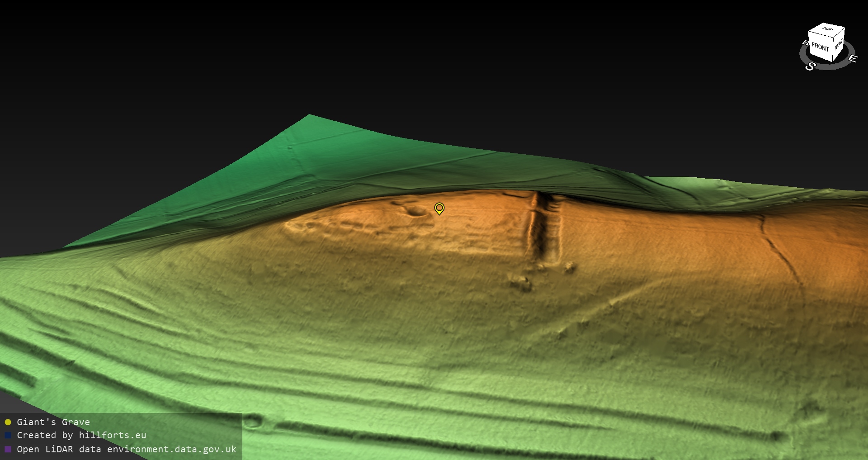The height and width of the screenshot is (460, 868).
Task: Click the dark blue square legend swatch
Action: click(8, 436)
